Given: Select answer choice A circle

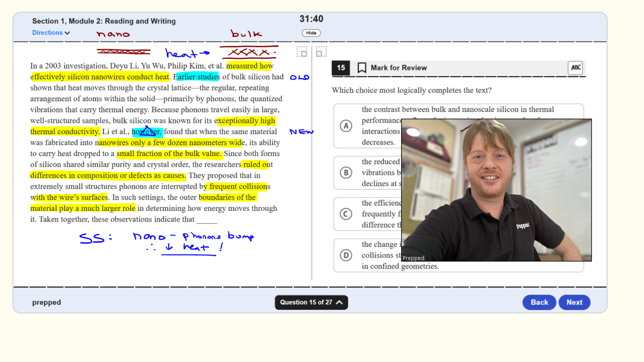Looking at the screenshot, I should click(x=346, y=126).
